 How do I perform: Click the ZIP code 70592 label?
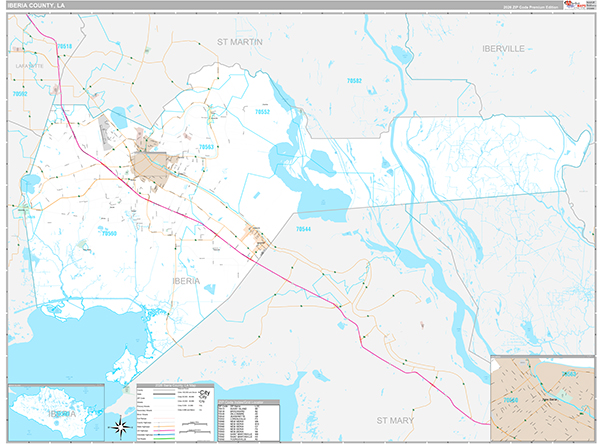20,93
